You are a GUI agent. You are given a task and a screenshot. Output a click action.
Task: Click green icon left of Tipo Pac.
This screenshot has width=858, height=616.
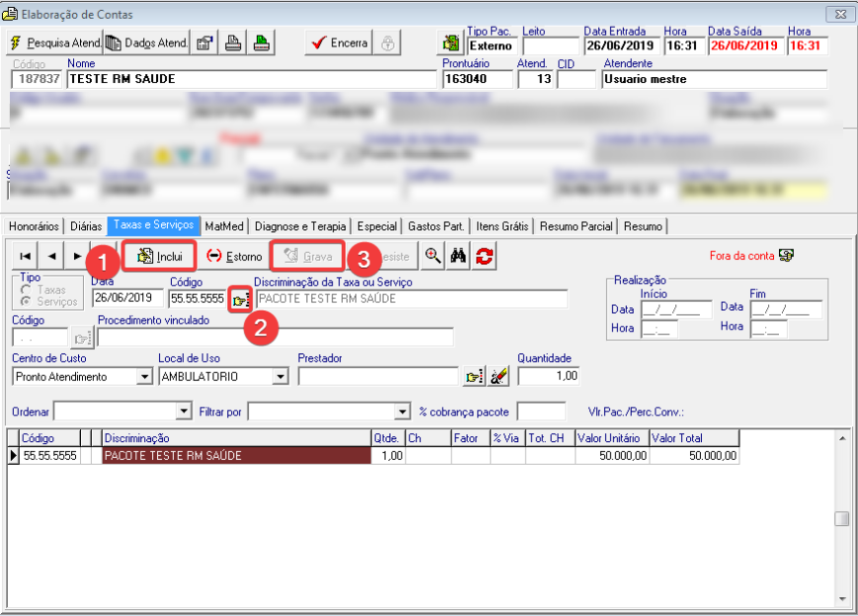tap(451, 42)
